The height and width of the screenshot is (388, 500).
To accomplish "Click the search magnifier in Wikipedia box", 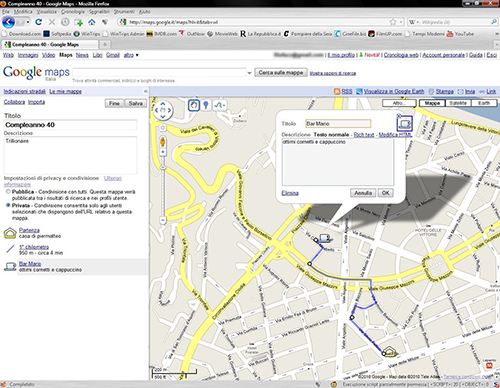I will tap(494, 22).
